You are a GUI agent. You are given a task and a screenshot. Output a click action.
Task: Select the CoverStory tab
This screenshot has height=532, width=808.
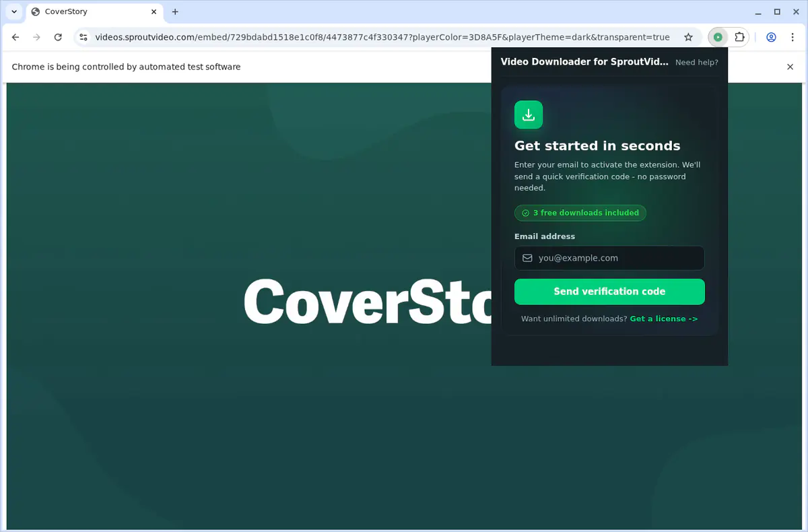94,11
